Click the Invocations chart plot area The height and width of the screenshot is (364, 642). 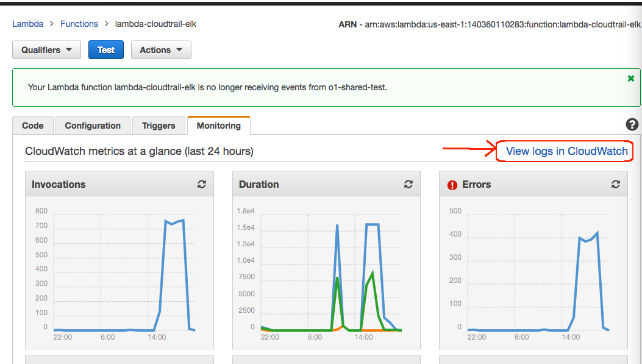coord(124,272)
